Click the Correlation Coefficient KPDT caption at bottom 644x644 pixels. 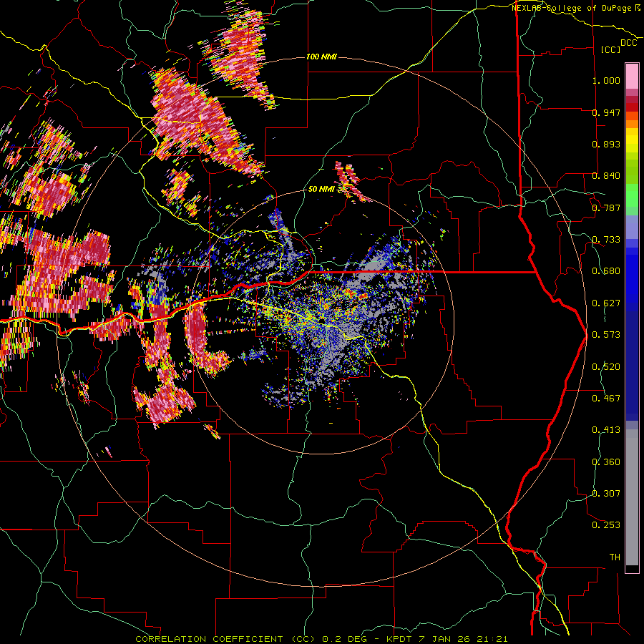click(321, 639)
